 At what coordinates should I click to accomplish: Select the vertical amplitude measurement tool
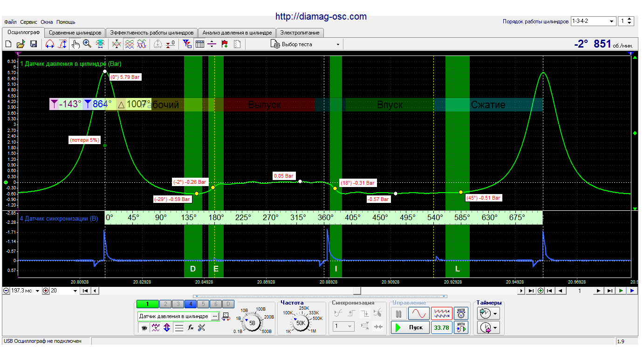(62, 44)
